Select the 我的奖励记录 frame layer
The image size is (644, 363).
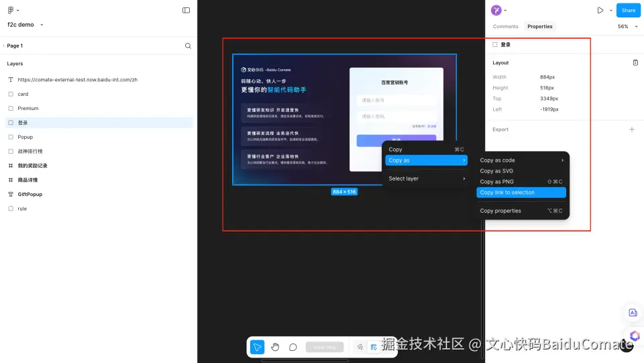click(x=32, y=166)
